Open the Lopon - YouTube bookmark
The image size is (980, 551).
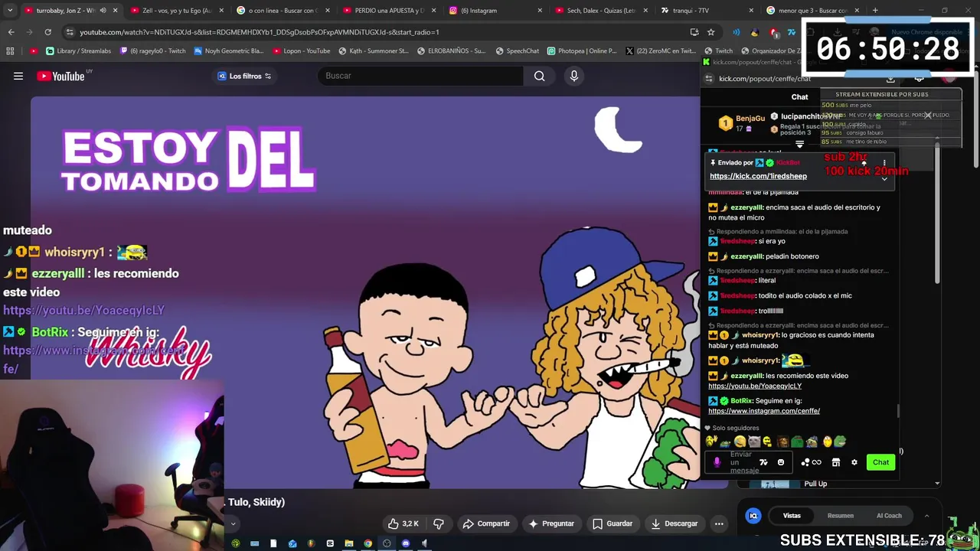[302, 51]
